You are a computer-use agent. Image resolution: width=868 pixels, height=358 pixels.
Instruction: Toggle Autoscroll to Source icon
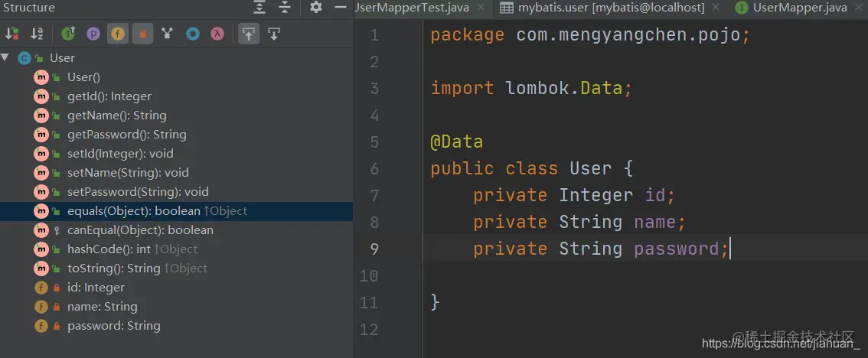click(249, 34)
